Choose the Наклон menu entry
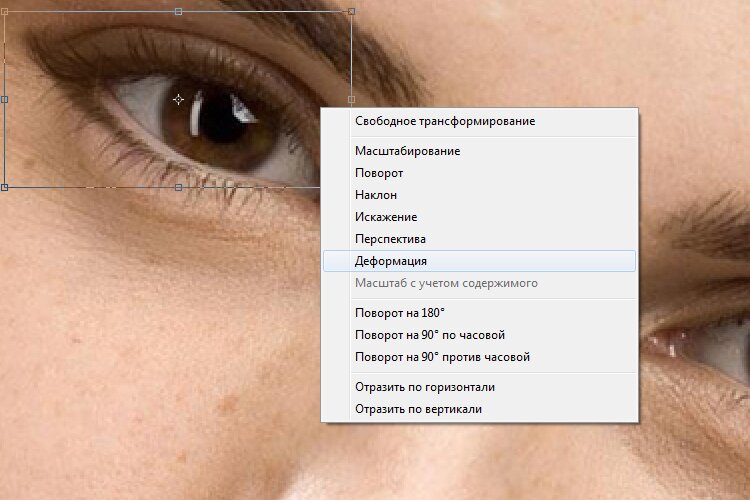The image size is (750, 500). 479,195
